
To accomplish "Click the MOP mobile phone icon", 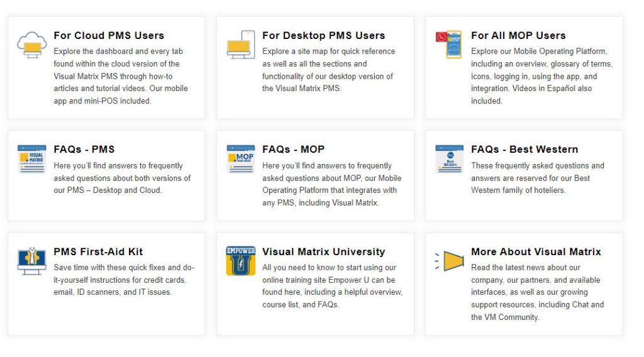I will (449, 45).
